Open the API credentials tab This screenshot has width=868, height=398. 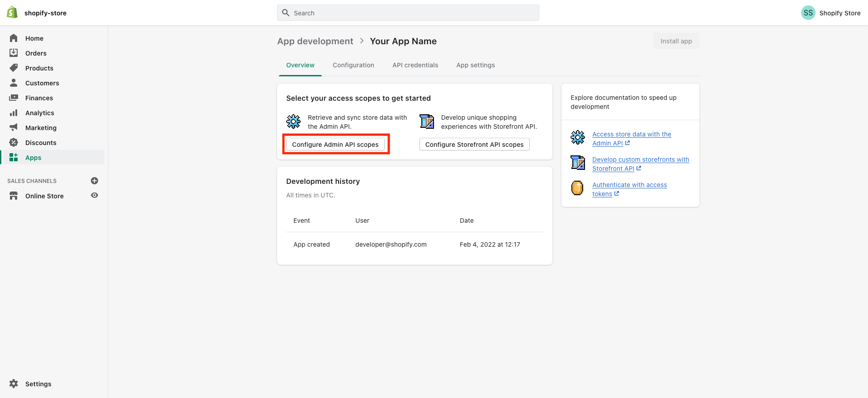pyautogui.click(x=415, y=65)
